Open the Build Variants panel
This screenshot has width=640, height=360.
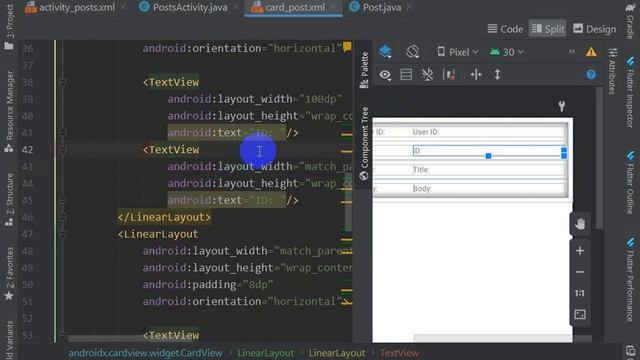coord(9,340)
